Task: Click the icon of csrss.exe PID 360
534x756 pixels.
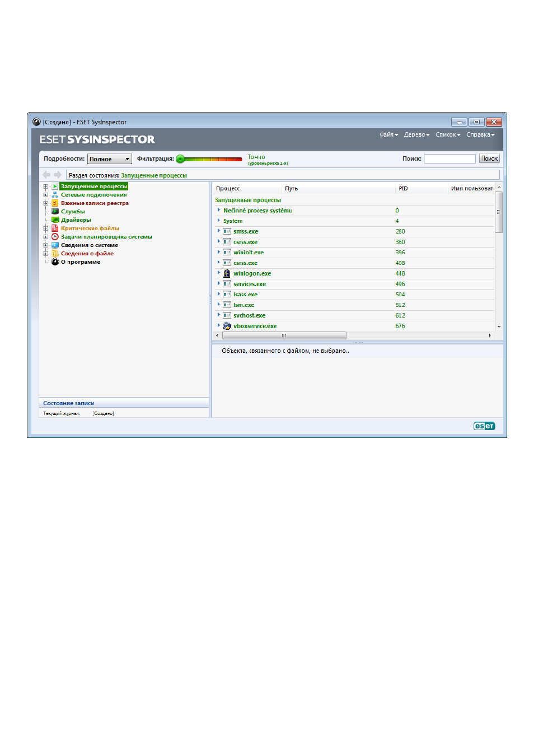Action: point(227,242)
